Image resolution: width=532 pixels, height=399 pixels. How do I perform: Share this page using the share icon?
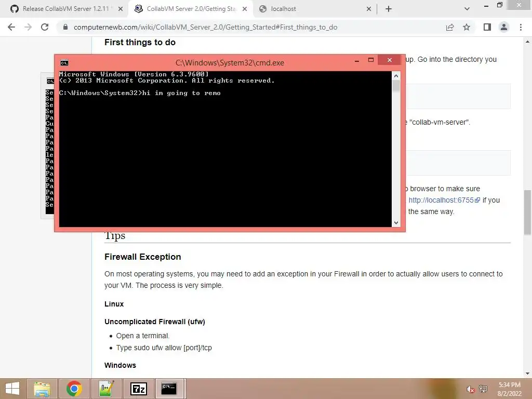pyautogui.click(x=450, y=27)
